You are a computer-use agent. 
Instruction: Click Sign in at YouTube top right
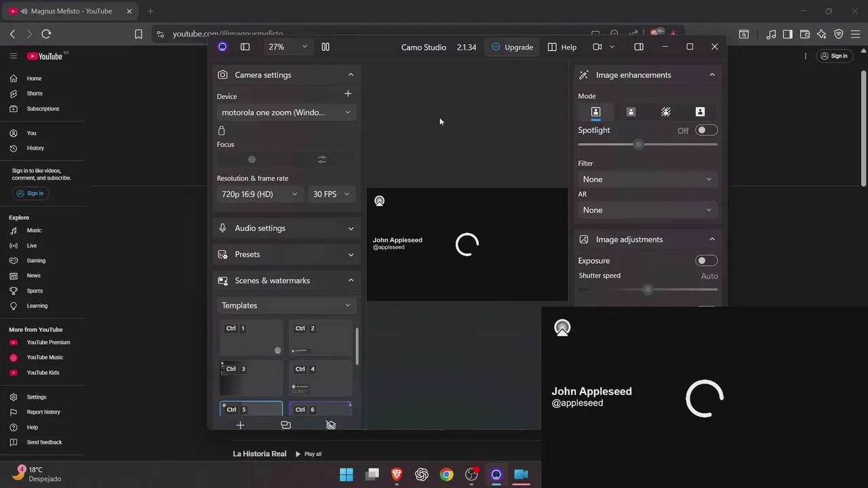[833, 56]
